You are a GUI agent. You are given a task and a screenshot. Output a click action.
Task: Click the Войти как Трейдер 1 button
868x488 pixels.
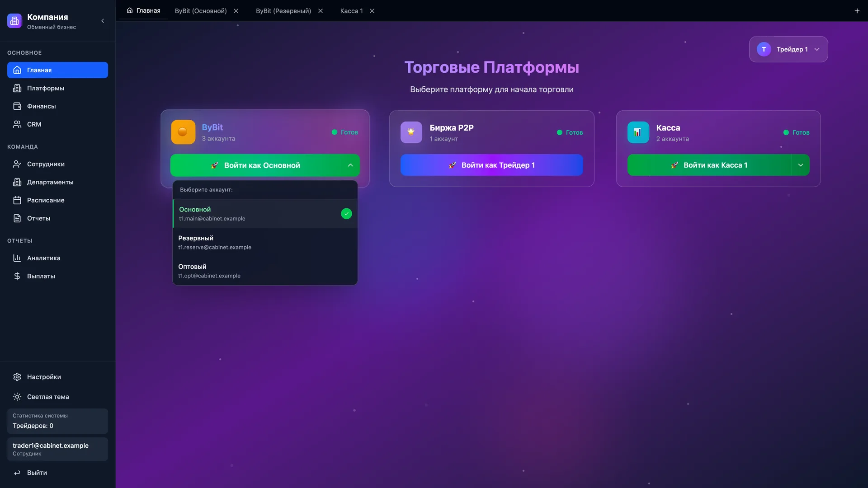tap(491, 165)
